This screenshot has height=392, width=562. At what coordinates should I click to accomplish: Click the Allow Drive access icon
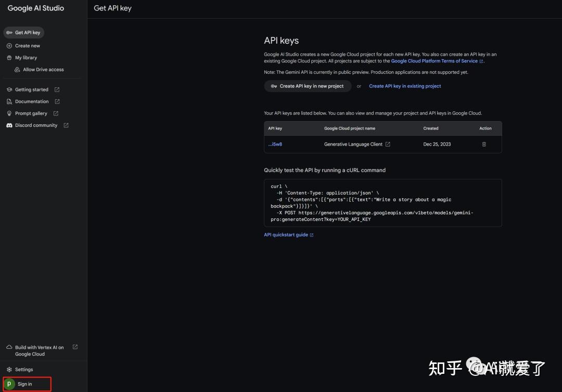click(x=16, y=69)
